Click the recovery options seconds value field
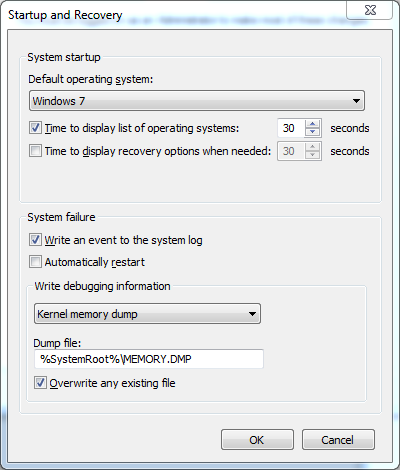Image resolution: width=400 pixels, height=470 pixels. (291, 151)
